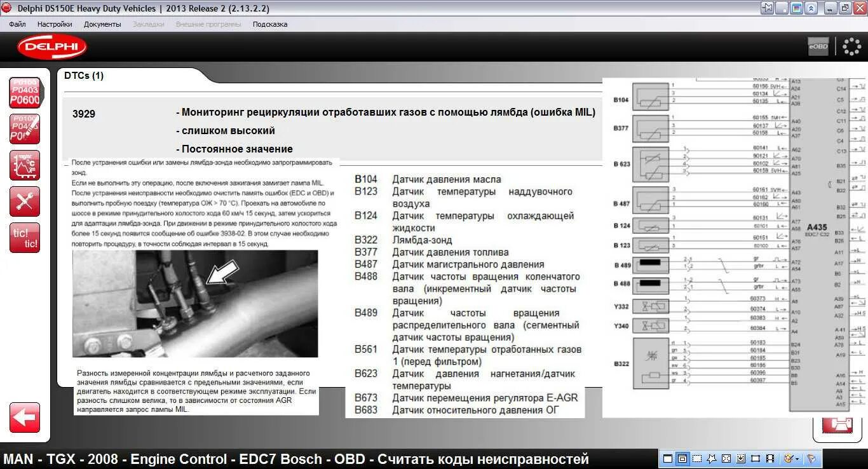Select fault code 3929 row

click(332, 131)
